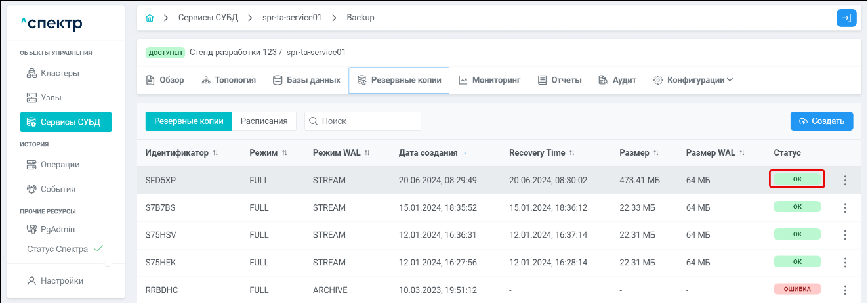Sort by Recovery Time column arrows

(572, 153)
